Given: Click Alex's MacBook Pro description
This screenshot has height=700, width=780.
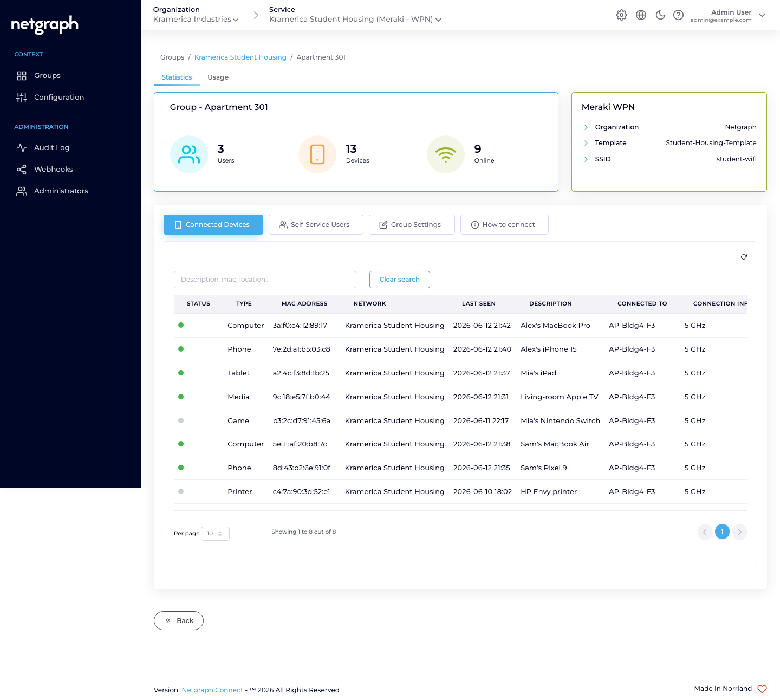Looking at the screenshot, I should click(555, 326).
